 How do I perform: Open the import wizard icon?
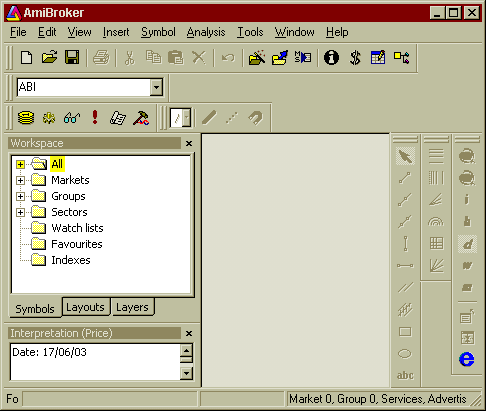click(257, 57)
